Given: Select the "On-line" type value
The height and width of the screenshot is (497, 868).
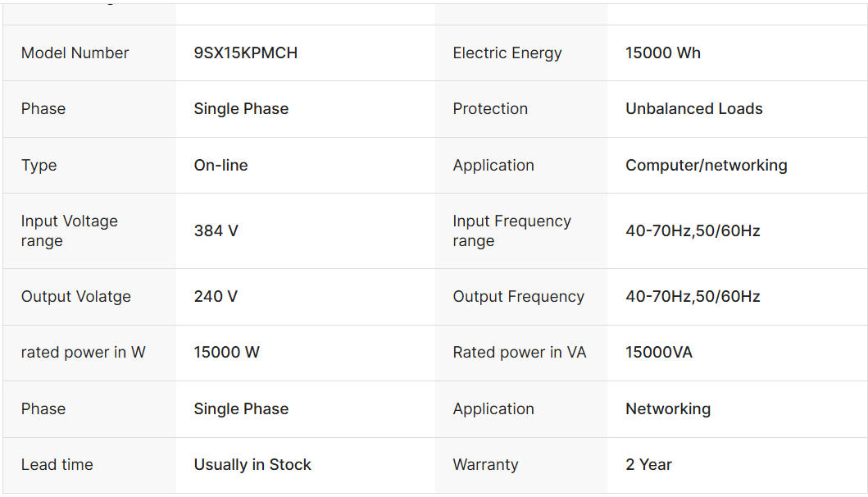Looking at the screenshot, I should 220,165.
